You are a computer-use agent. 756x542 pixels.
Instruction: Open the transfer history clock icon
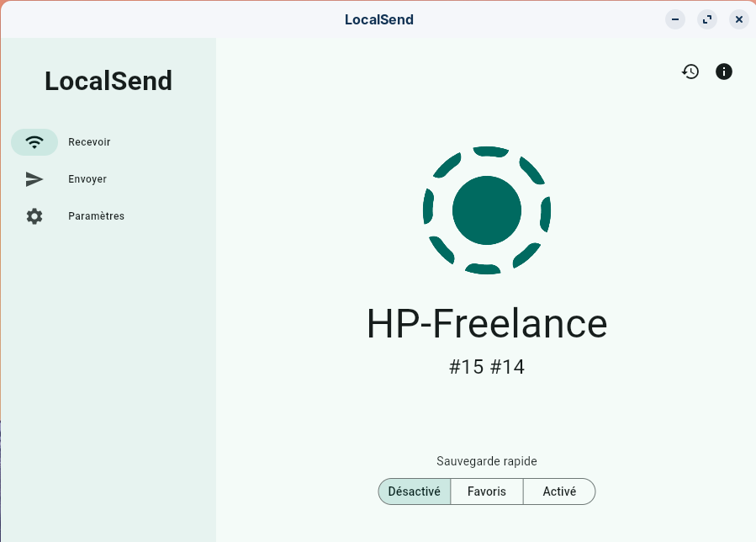tap(690, 72)
